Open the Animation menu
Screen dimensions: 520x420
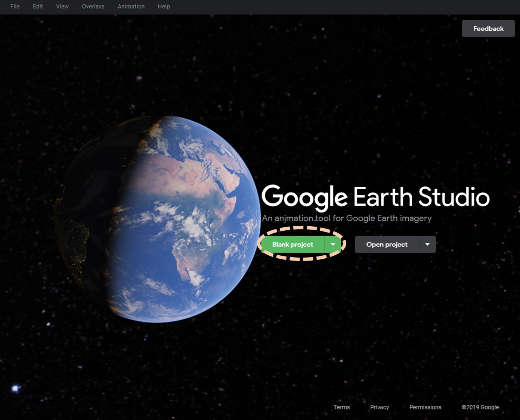pyautogui.click(x=131, y=6)
